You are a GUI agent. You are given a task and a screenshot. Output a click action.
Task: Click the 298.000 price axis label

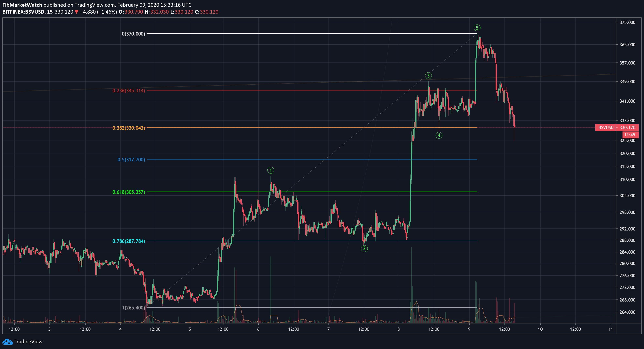click(627, 212)
